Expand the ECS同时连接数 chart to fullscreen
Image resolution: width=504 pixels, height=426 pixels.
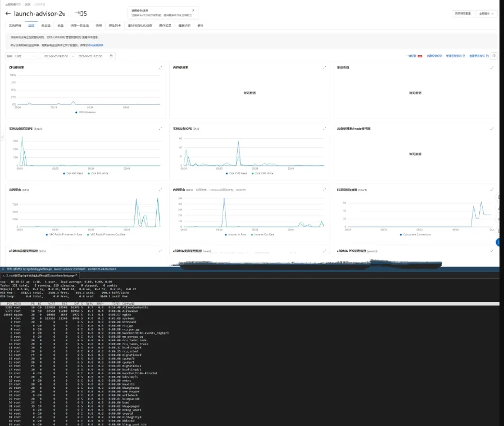[492, 190]
